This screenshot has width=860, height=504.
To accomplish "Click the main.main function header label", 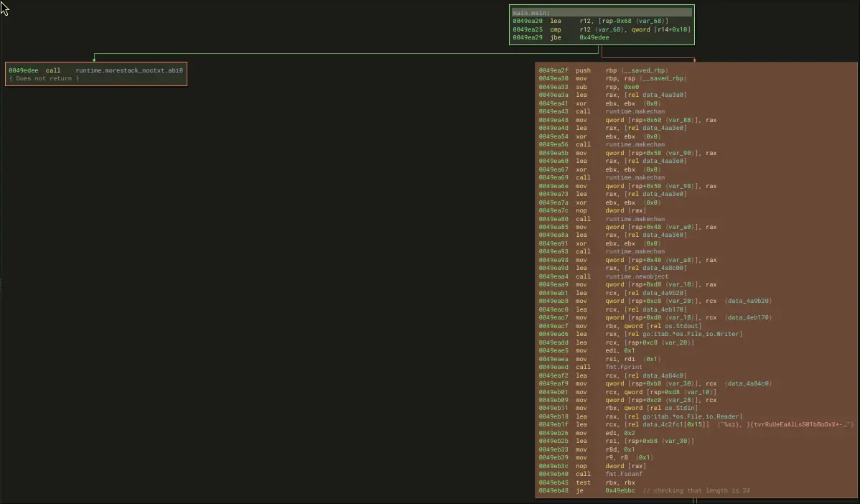I will click(x=531, y=12).
